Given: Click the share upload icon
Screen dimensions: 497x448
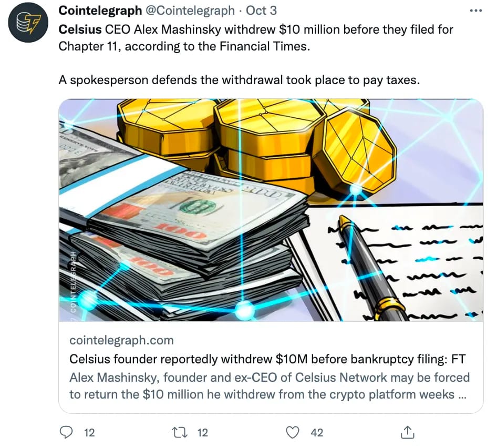Looking at the screenshot, I should tap(407, 432).
